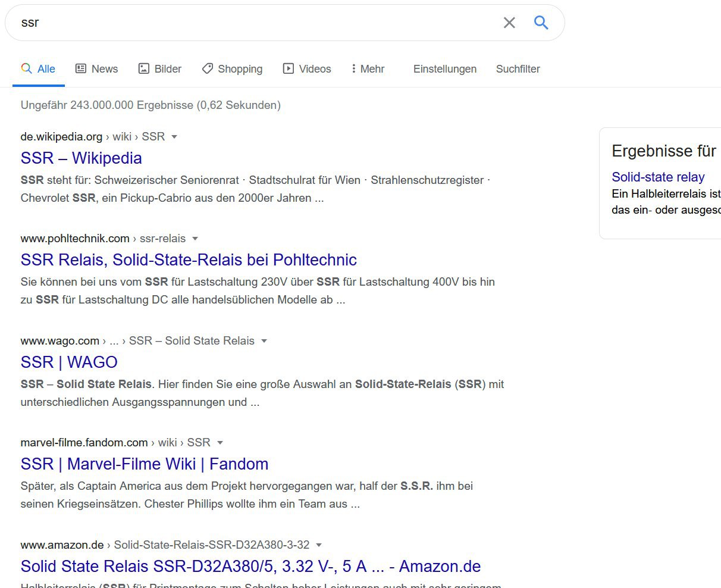Click the result count text Ungefähr 243.000.000 Ergebnisse
The height and width of the screenshot is (588, 721).
(x=151, y=105)
